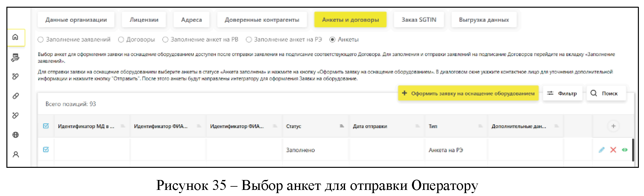Click the vertical scrollbar of the table

tap(633, 150)
